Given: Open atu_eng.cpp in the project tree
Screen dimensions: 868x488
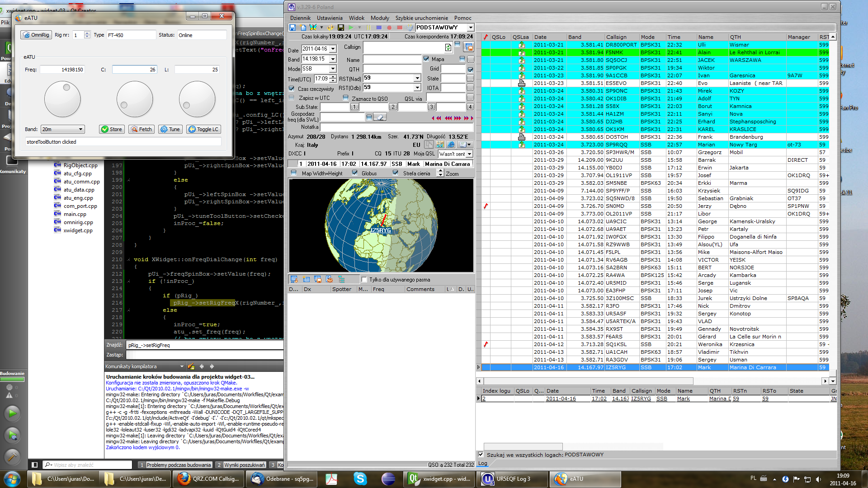Looking at the screenshot, I should pos(78,198).
